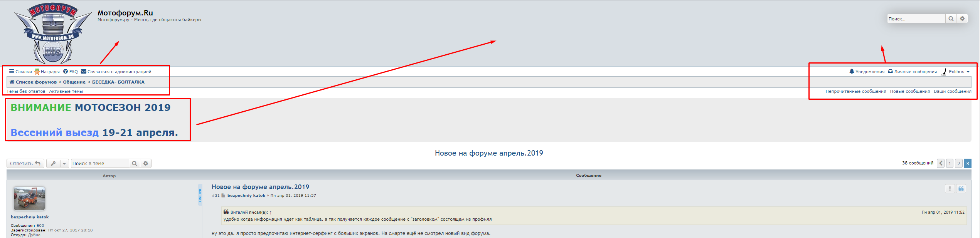Click the Поиск в теме input field

[x=99, y=163]
